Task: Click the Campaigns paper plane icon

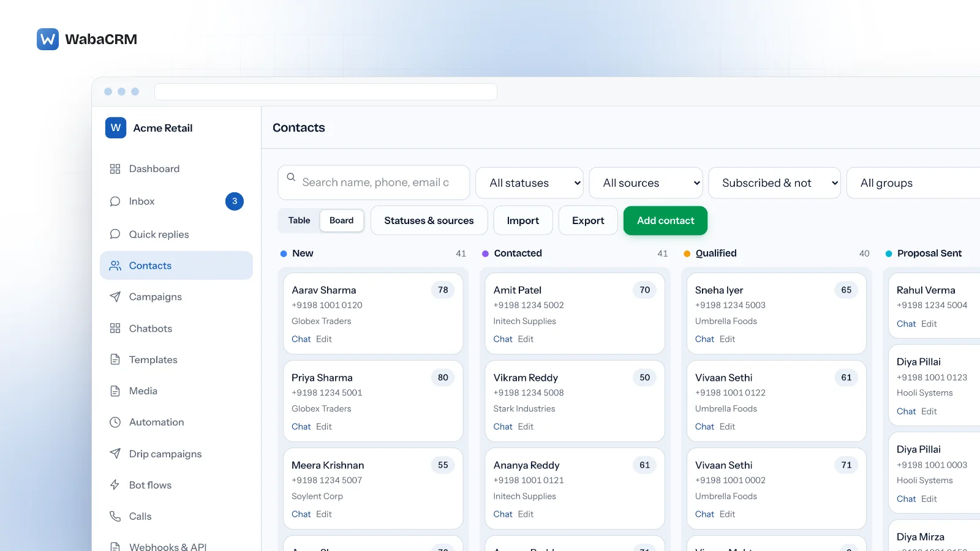Action: coord(115,297)
